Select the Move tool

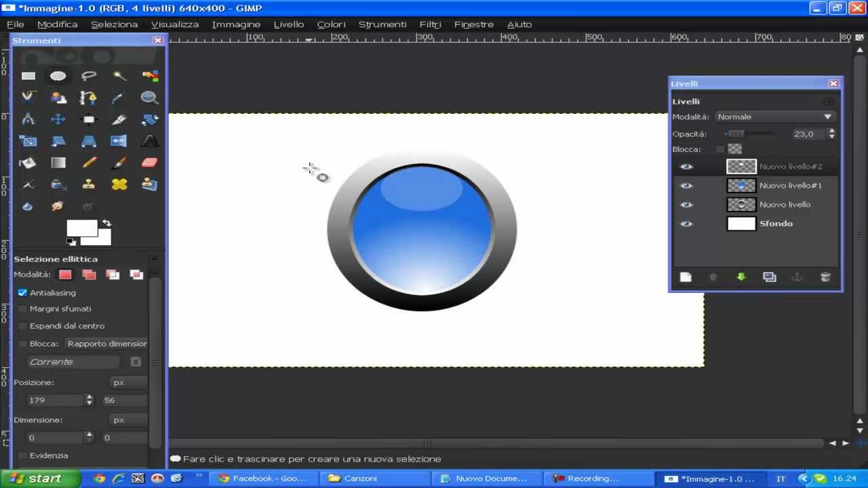58,119
